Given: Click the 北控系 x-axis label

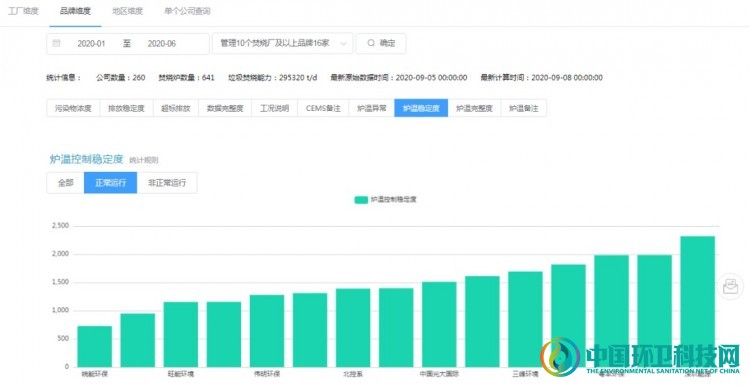Looking at the screenshot, I should point(353,374).
